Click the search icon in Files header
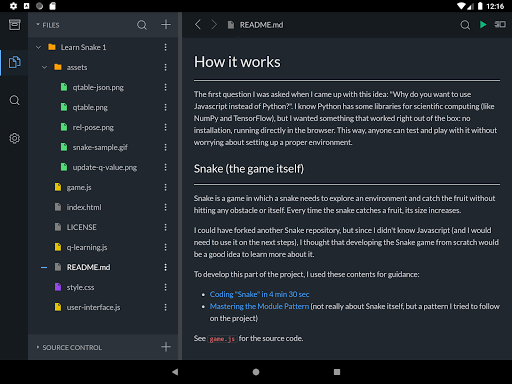Screen dimensions: 512x384 142,25
